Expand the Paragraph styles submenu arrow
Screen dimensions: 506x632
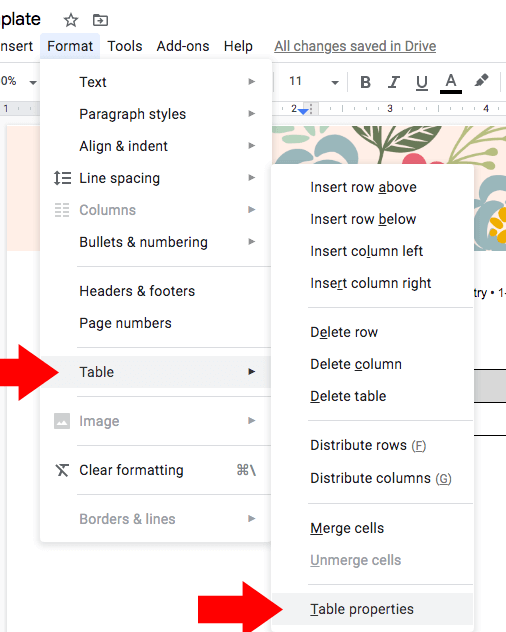point(252,114)
